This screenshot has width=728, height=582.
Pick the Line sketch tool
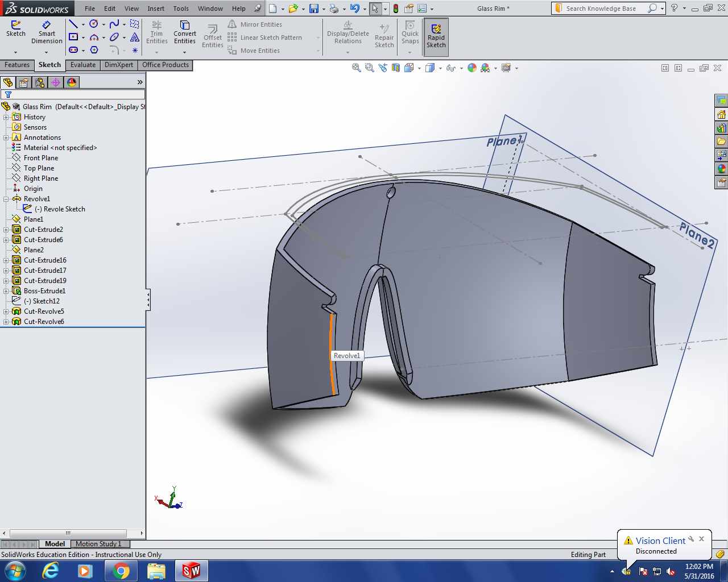(73, 24)
